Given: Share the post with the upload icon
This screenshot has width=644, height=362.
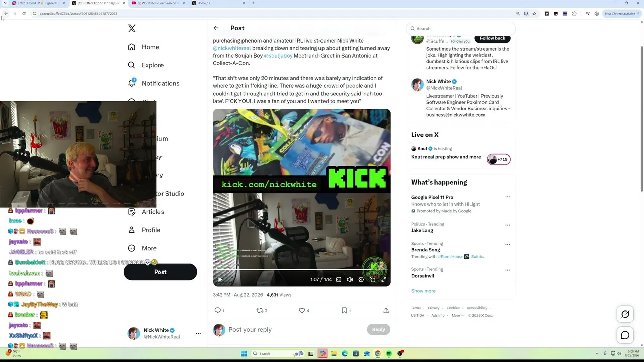Looking at the screenshot, I should click(x=386, y=311).
